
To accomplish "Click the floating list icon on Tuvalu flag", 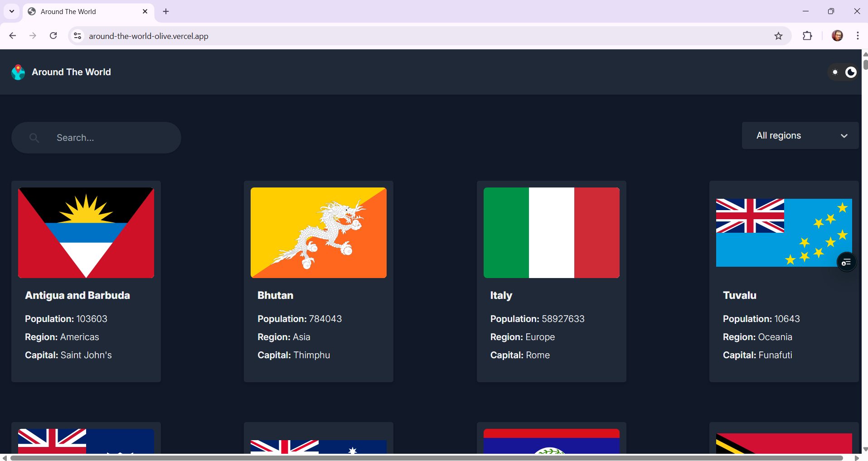I will pos(846,262).
